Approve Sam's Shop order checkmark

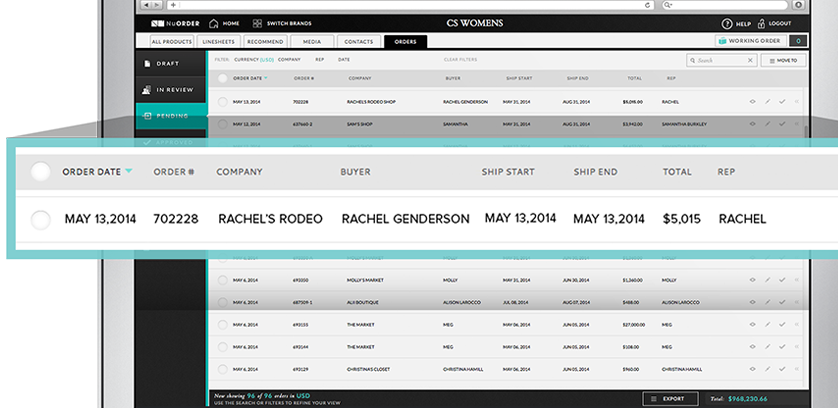pos(782,124)
